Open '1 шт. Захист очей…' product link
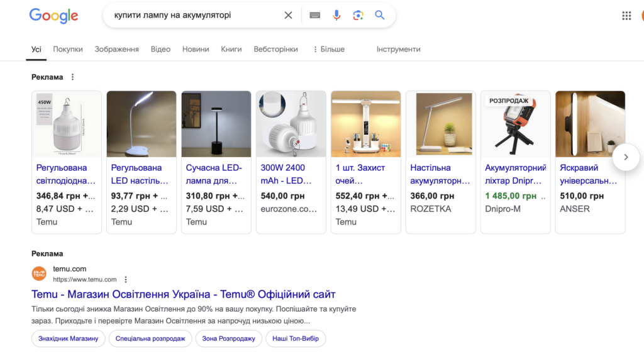 pos(360,174)
